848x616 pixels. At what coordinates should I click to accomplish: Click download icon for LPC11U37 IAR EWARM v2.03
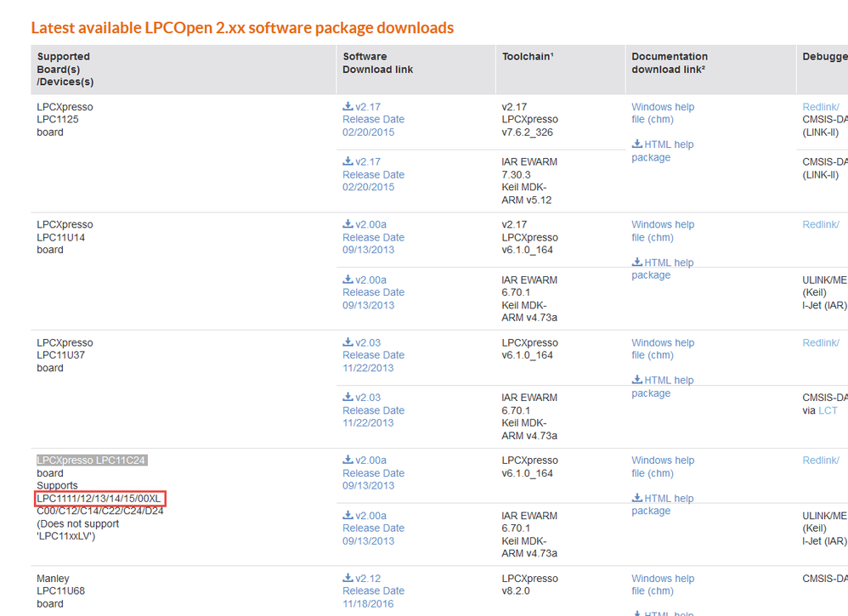click(348, 397)
